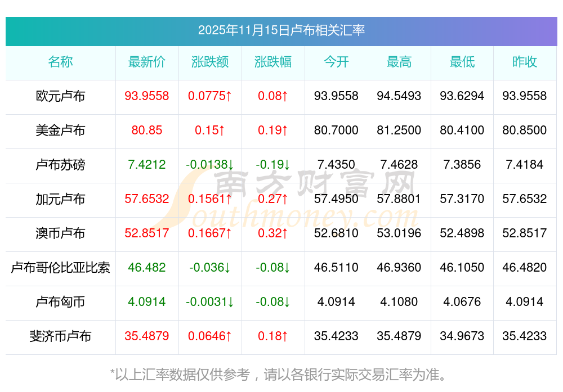Select the 卢布哥伦比亚比索 row name
The height and width of the screenshot is (392, 563).
click(60, 268)
